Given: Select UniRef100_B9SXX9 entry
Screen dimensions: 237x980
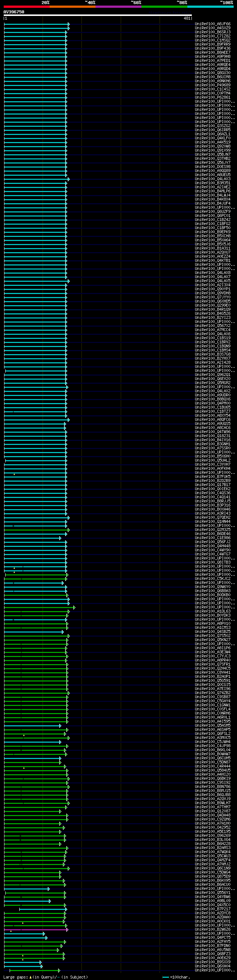Looking at the screenshot, I should point(213,962).
